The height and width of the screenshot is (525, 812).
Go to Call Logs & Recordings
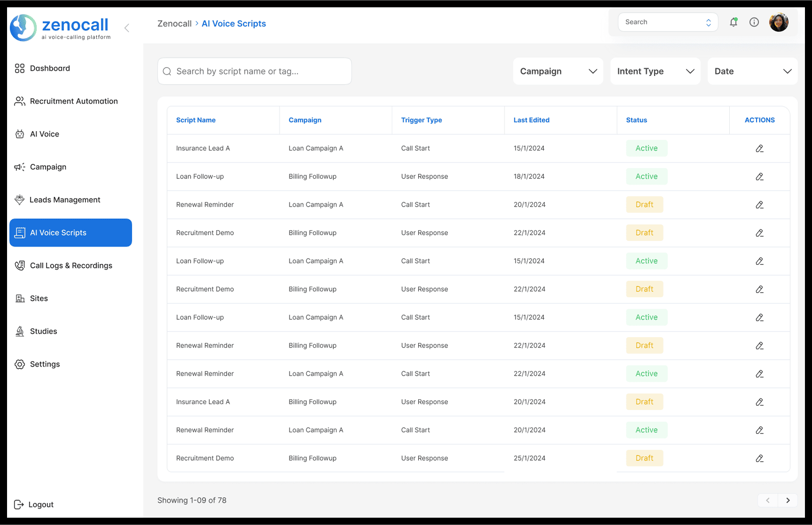71,266
